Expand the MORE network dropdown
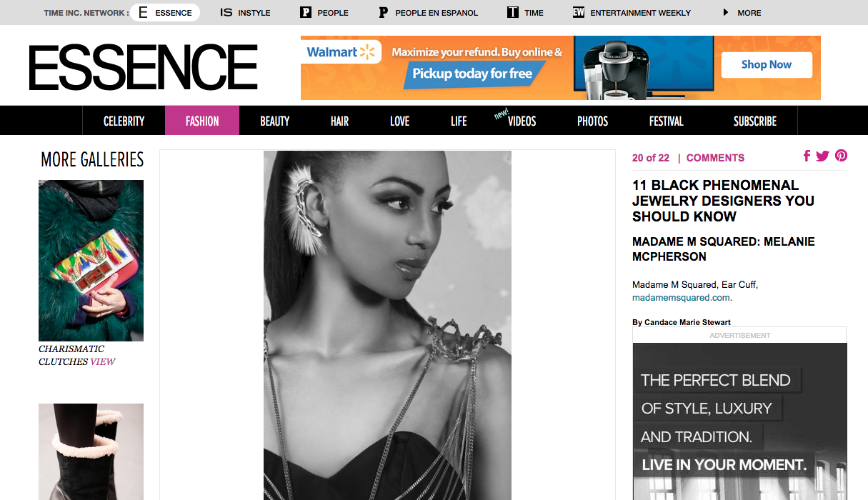The height and width of the screenshot is (500, 868). click(x=742, y=12)
